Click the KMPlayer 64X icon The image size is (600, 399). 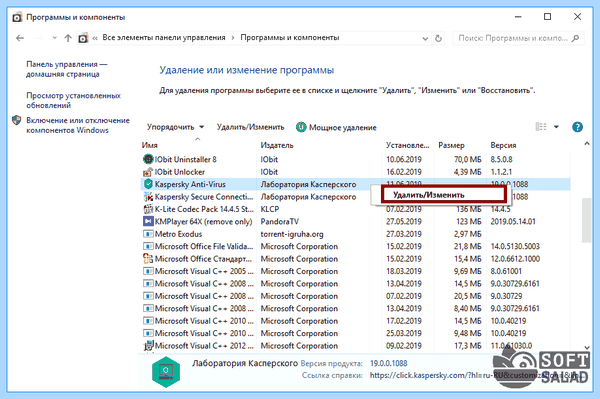click(x=148, y=221)
